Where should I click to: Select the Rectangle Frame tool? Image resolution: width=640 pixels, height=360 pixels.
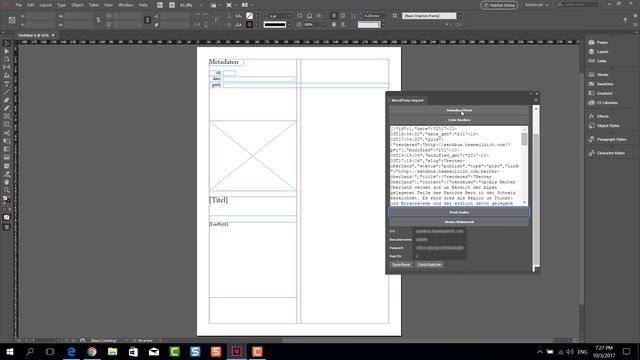(x=7, y=117)
